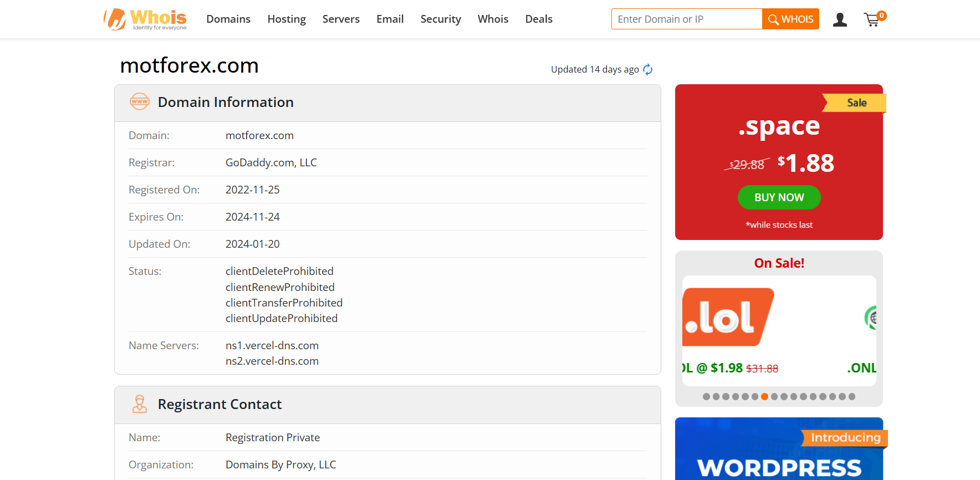Click the On Sale! heading
Image resolution: width=980 pixels, height=480 pixels.
pos(779,263)
